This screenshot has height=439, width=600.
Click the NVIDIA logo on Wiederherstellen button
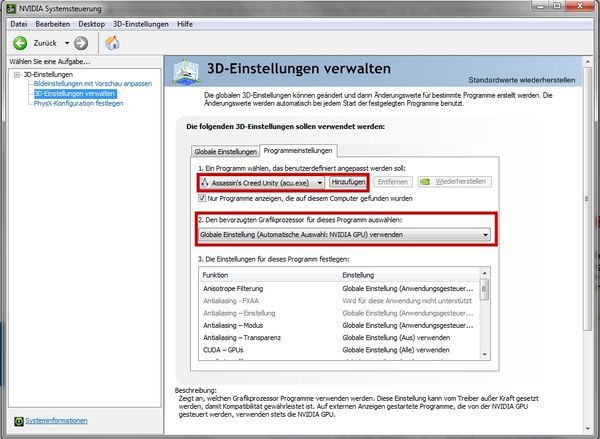[x=425, y=182]
